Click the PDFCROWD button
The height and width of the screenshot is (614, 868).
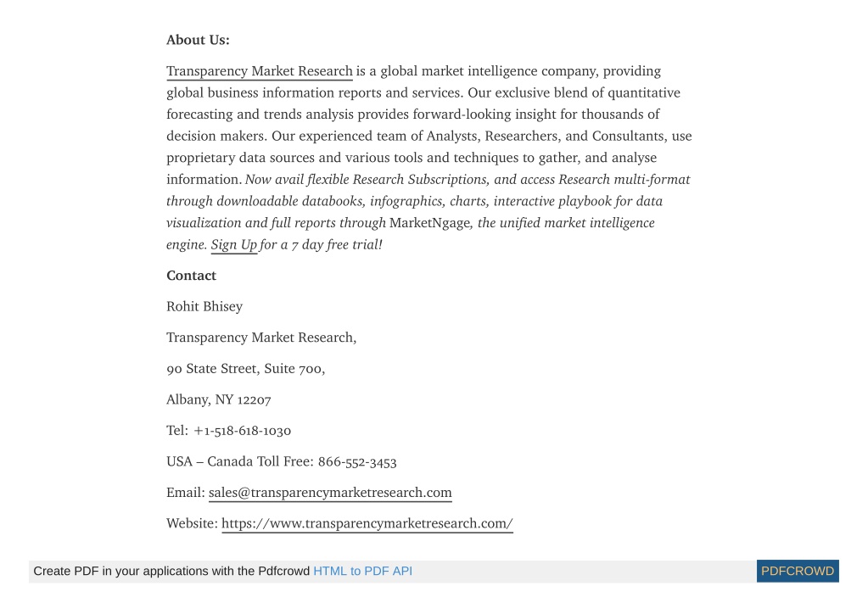(797, 571)
